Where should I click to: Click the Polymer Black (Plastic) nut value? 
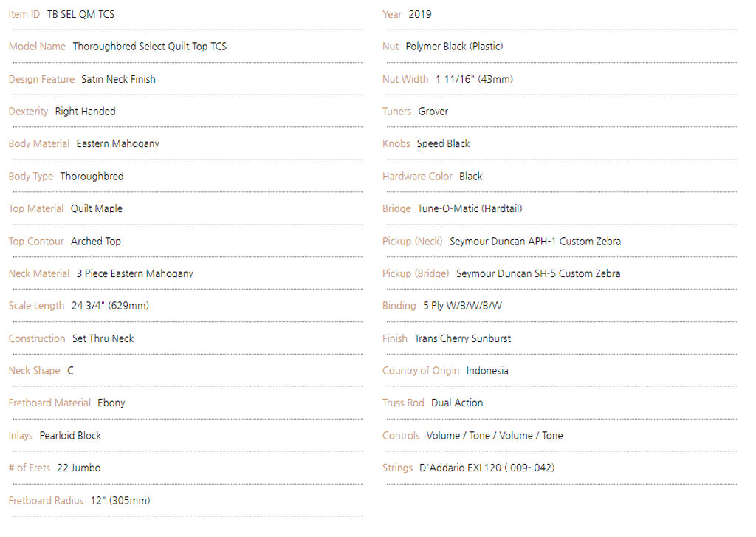click(x=454, y=47)
